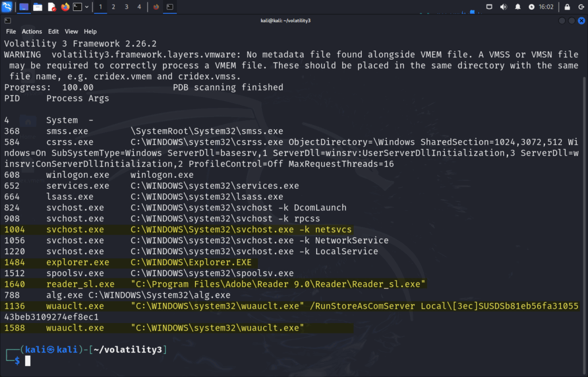Open the volume control tray icon
This screenshot has height=377, width=588.
503,7
